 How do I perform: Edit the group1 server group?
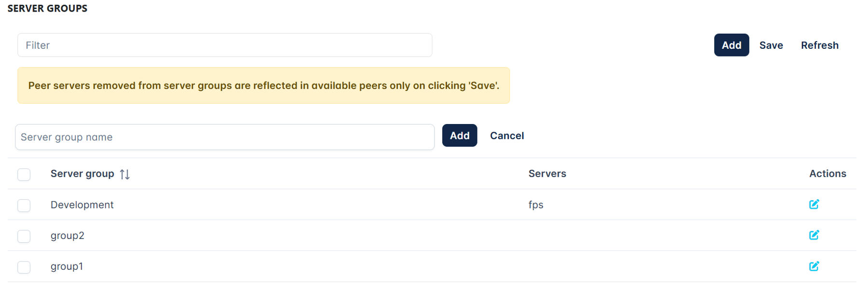(814, 266)
